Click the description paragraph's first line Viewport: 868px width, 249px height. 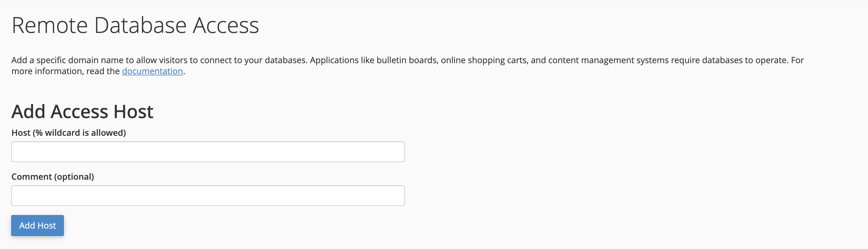[x=407, y=60]
